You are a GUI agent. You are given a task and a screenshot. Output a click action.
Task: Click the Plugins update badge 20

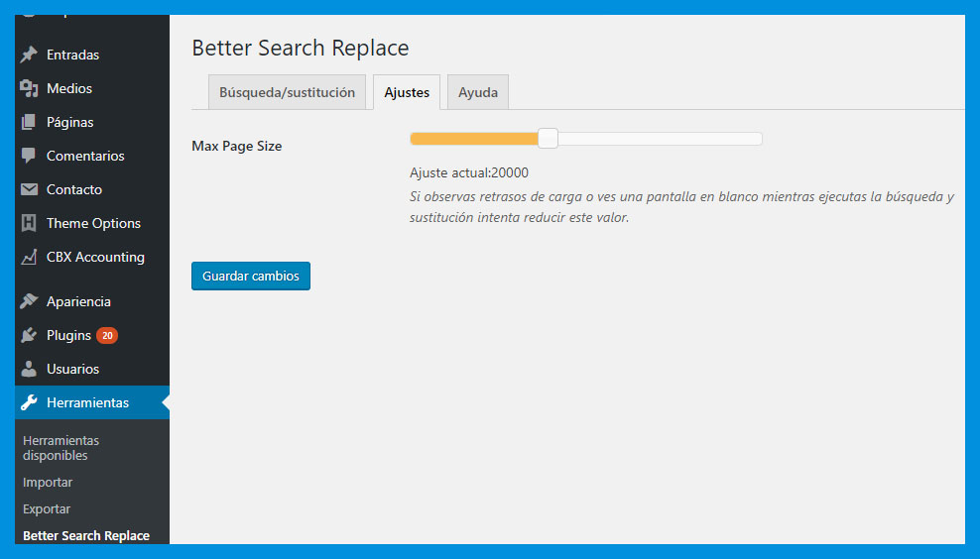[x=107, y=335]
